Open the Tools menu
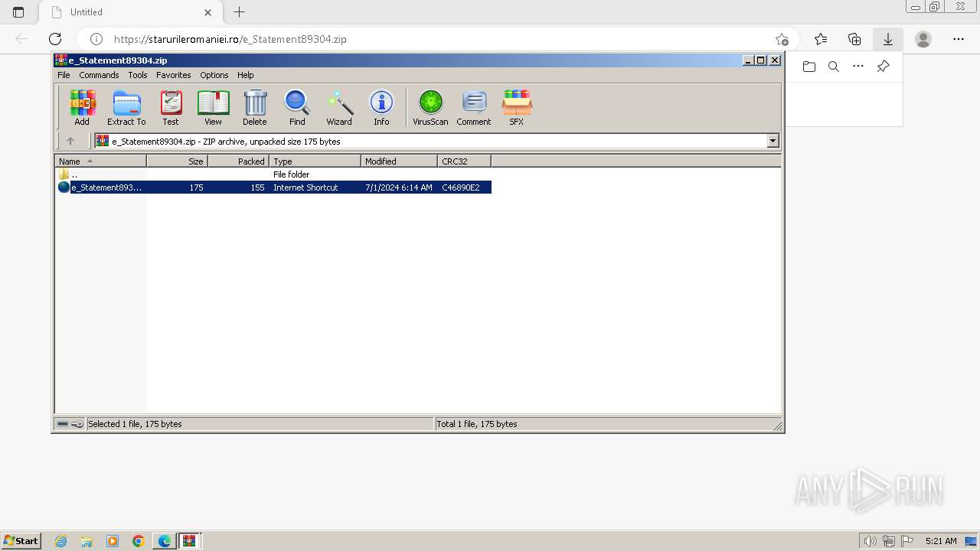The image size is (980, 551). pos(138,75)
